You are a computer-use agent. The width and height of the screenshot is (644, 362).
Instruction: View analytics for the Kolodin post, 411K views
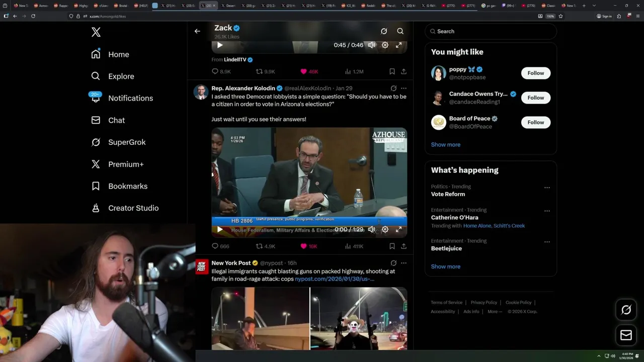(354, 246)
